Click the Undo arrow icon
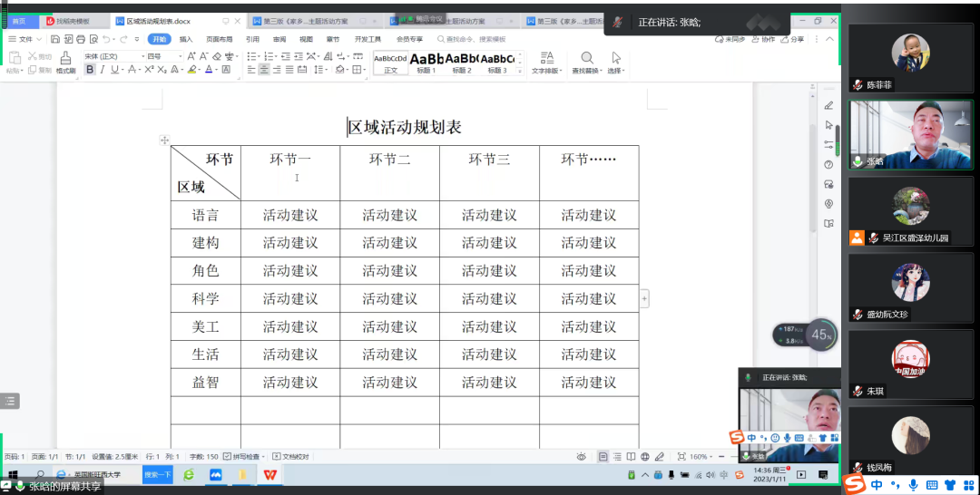Viewport: 980px width, 495px height. pos(107,39)
